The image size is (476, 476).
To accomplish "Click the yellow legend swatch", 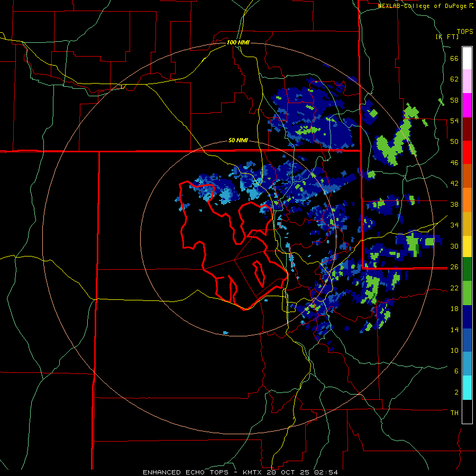I will click(x=467, y=246).
